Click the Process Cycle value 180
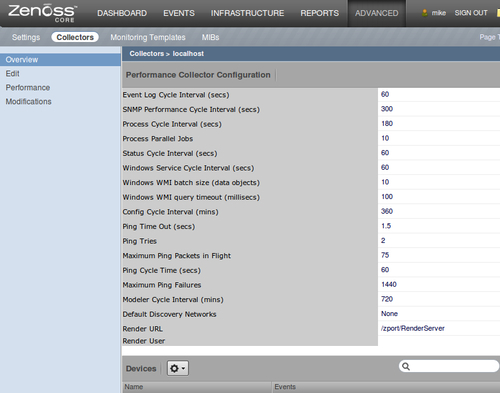This screenshot has width=500, height=393. (x=387, y=124)
